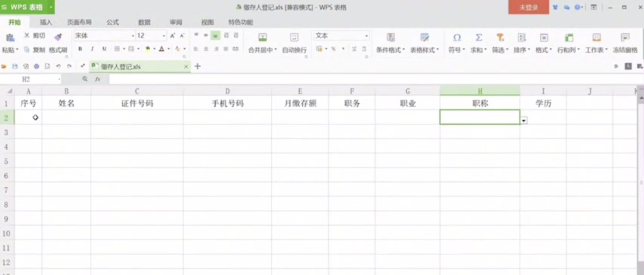Add a new document tab with plus button
Image resolution: width=644 pixels, height=275 pixels.
coord(198,66)
